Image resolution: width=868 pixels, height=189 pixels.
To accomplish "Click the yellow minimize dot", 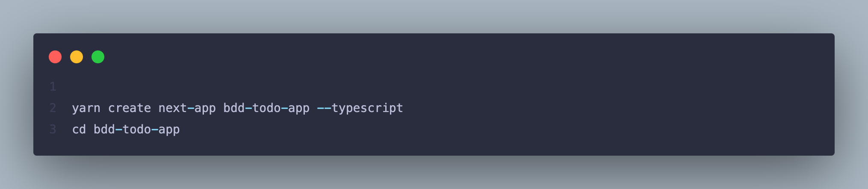I will click(x=77, y=57).
